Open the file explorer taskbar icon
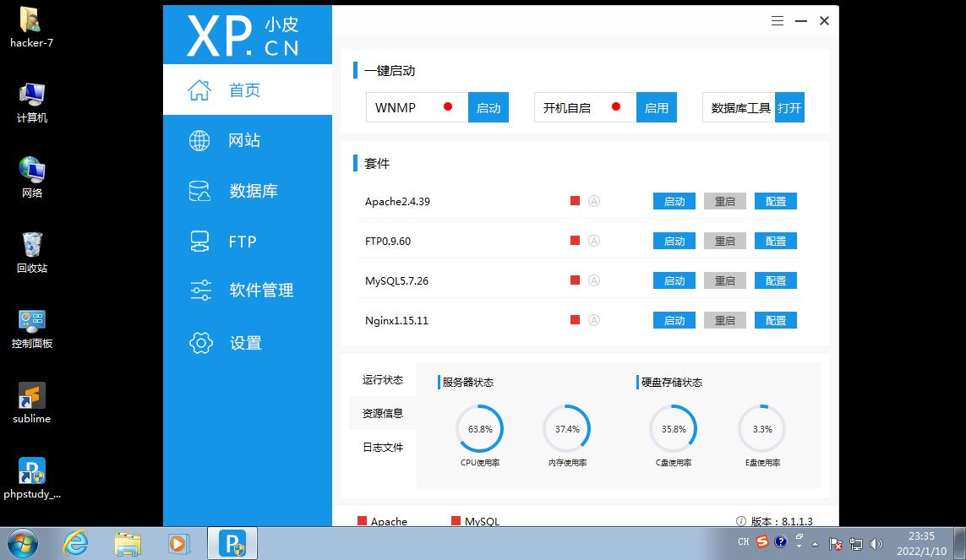 point(128,544)
